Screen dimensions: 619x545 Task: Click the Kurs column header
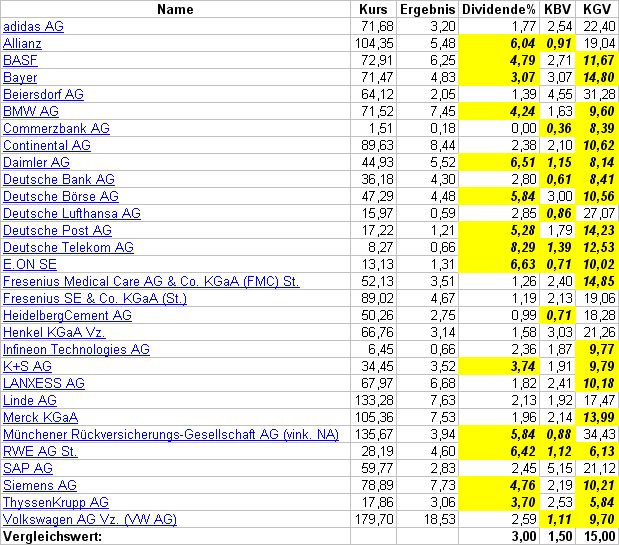pyautogui.click(x=374, y=9)
